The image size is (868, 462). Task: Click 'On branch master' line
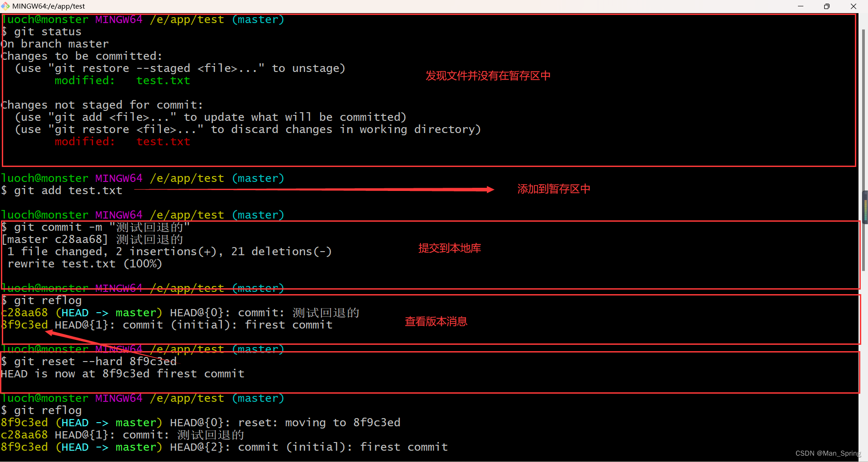55,44
